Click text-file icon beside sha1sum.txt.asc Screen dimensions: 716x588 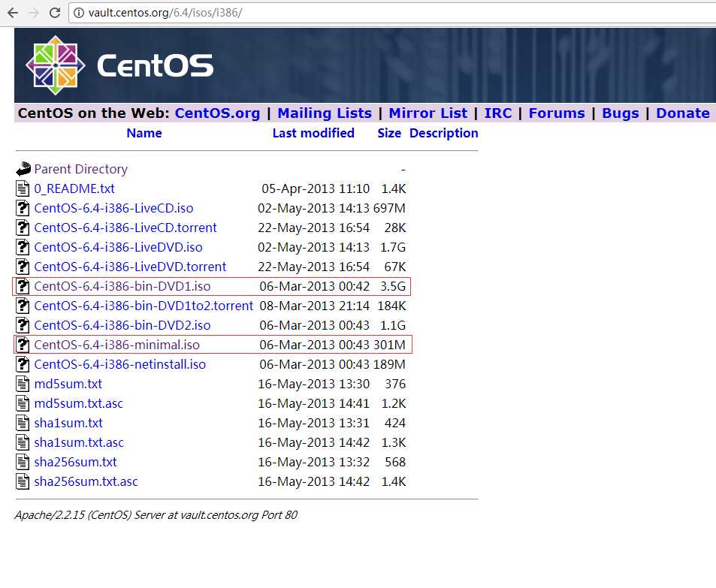coord(23,442)
